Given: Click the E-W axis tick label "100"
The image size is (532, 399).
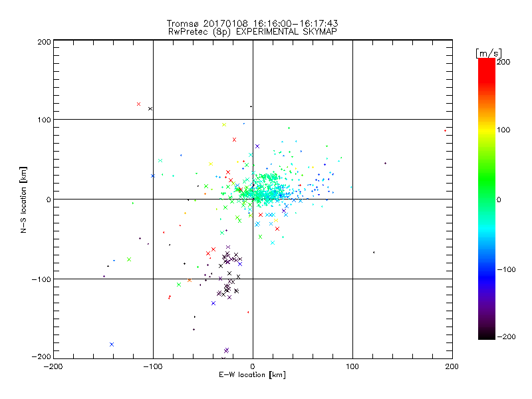Looking at the screenshot, I should click(352, 367).
